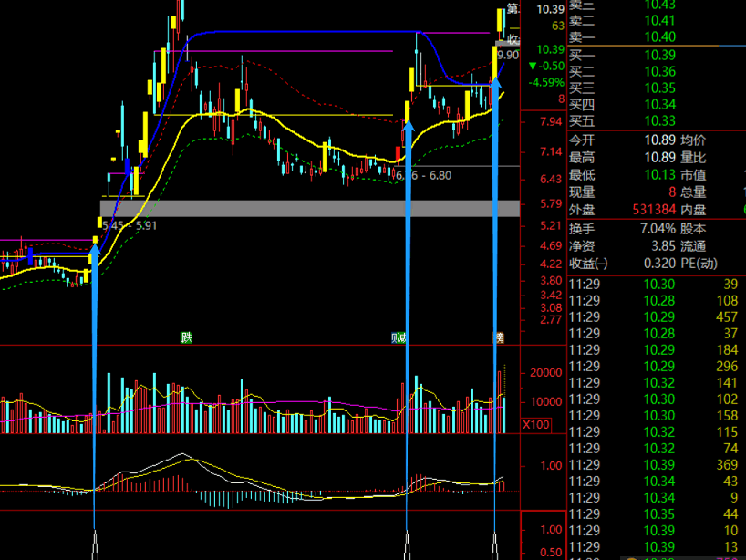
Task: Click the 9.90 price label on the chart
Action: tap(508, 55)
